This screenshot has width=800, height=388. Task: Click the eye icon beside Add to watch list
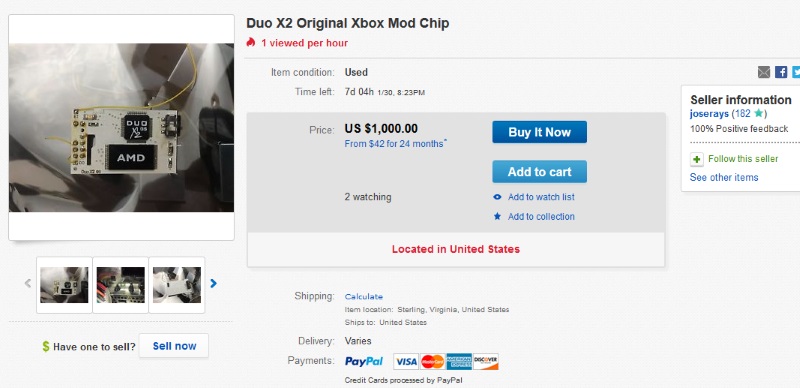pyautogui.click(x=497, y=197)
